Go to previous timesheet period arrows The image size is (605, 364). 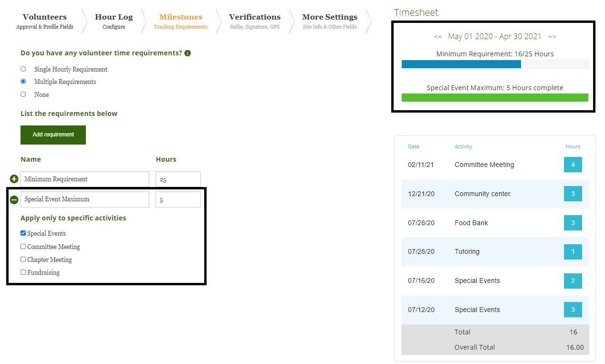point(438,37)
